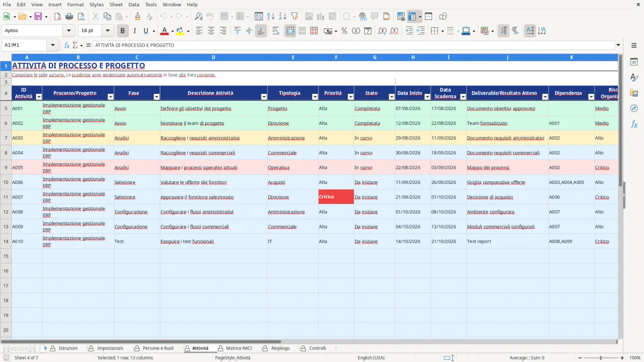Click Merge and Center Cells icon
The width and height of the screenshot is (644, 362).
(x=290, y=31)
